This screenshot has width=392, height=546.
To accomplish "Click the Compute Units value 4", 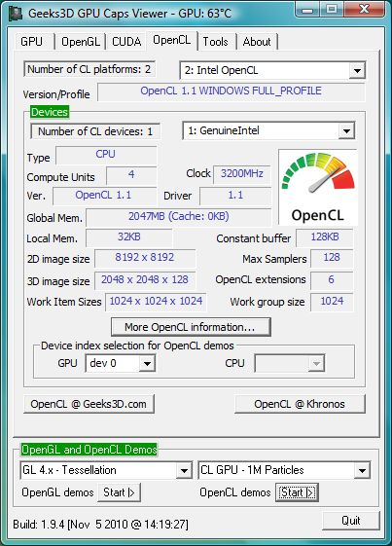I will [x=131, y=175].
